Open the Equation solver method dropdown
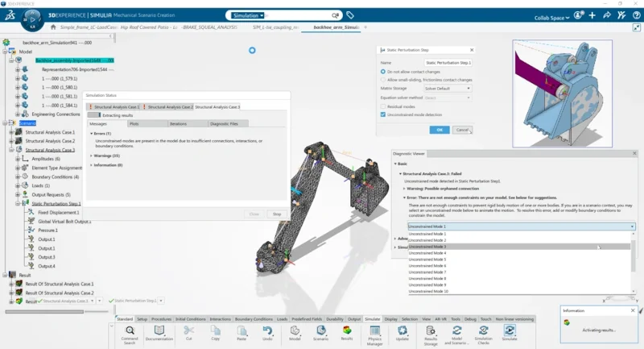The height and width of the screenshot is (349, 644). (448, 98)
